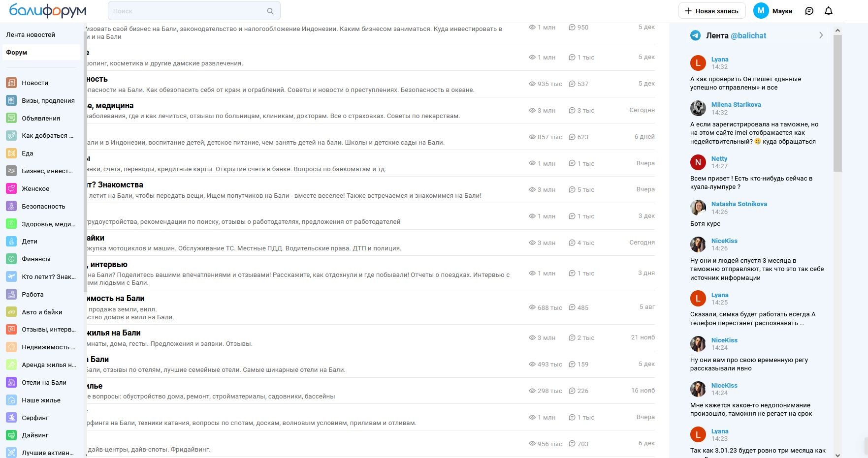Select the Форум tab in sidebar
The height and width of the screenshot is (458, 868).
point(17,52)
